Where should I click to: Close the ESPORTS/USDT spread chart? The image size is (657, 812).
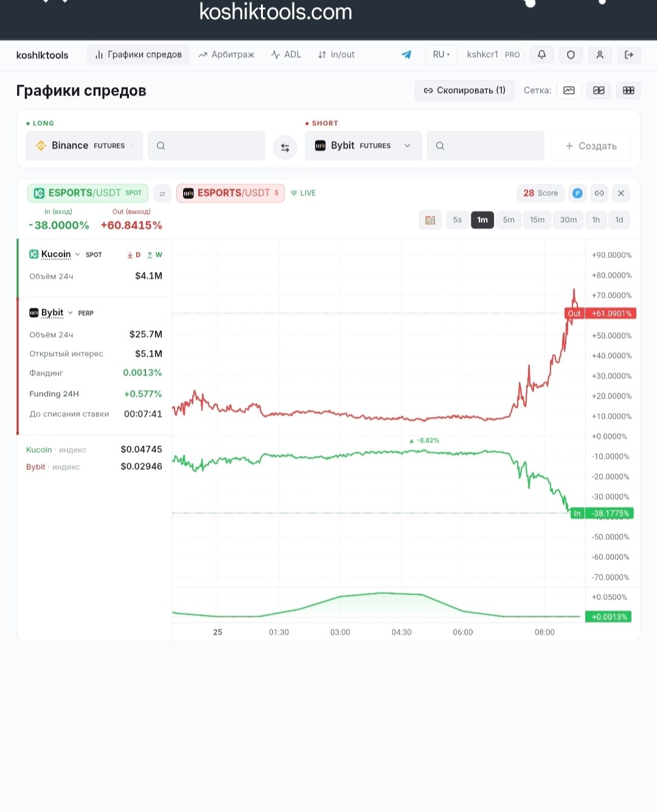(x=621, y=193)
